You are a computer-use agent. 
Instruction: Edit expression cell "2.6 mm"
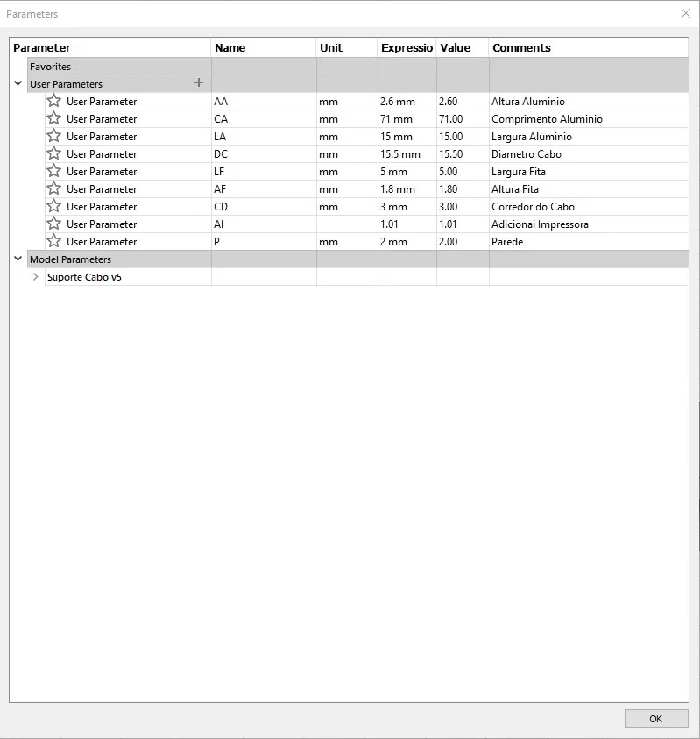[x=407, y=102]
